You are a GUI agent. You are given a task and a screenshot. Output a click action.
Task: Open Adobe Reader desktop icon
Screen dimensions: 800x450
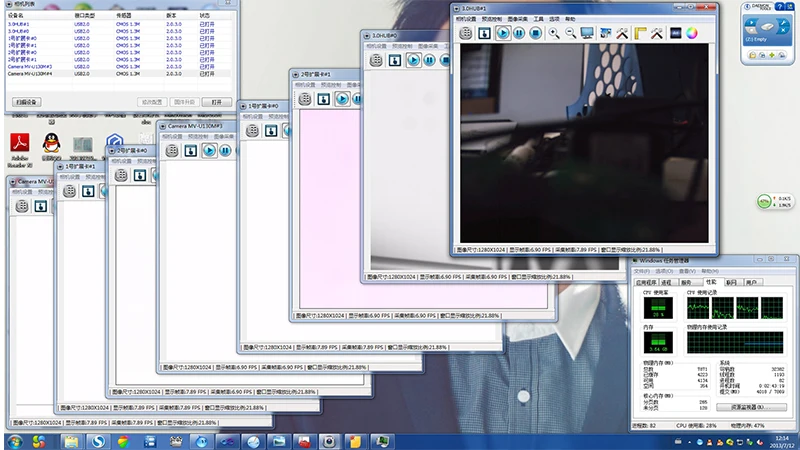[20, 150]
